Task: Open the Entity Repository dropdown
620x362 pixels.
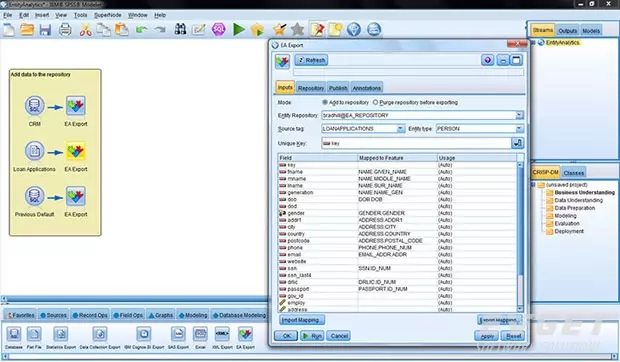Action: pyautogui.click(x=520, y=115)
